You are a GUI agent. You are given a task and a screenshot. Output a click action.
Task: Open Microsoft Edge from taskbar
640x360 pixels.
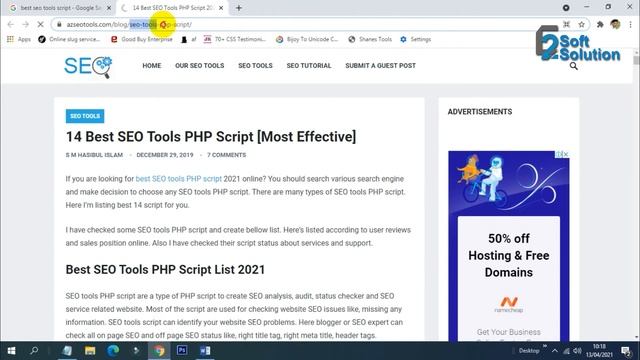(x=113, y=351)
